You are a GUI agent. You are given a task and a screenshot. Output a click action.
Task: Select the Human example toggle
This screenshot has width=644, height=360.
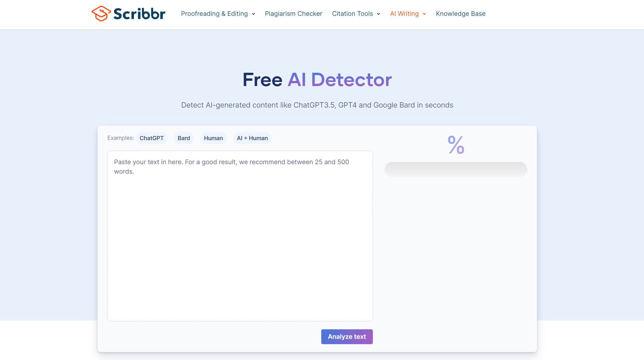point(213,138)
